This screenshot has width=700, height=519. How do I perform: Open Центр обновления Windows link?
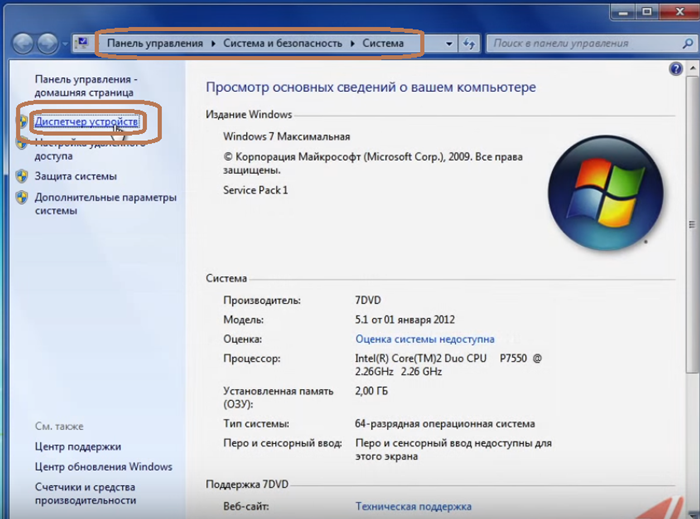(x=103, y=466)
